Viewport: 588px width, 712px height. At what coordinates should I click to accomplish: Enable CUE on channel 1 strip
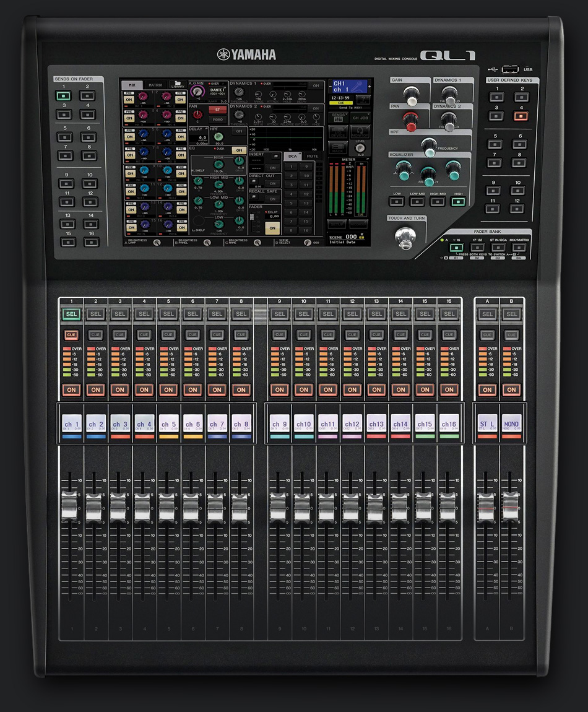tap(71, 335)
